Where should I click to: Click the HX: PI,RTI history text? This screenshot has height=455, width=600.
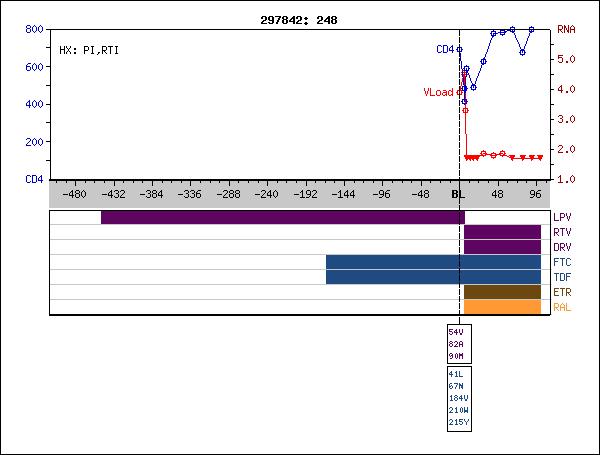(x=89, y=49)
